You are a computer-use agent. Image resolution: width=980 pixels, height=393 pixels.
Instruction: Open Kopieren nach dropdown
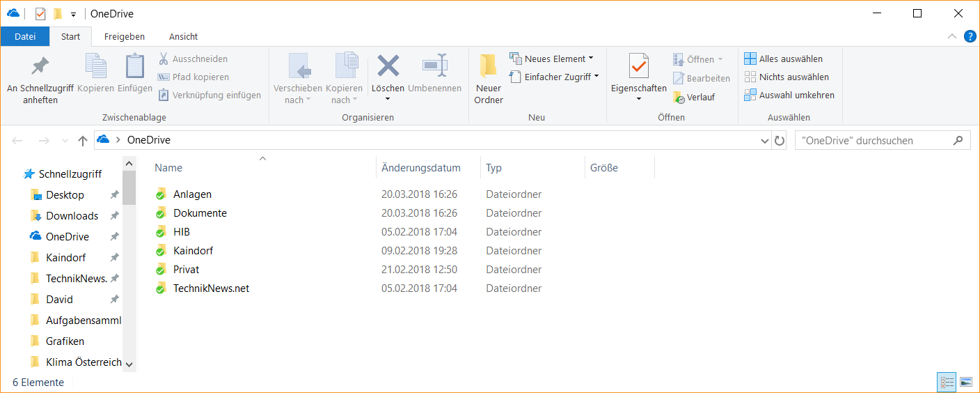(x=345, y=78)
